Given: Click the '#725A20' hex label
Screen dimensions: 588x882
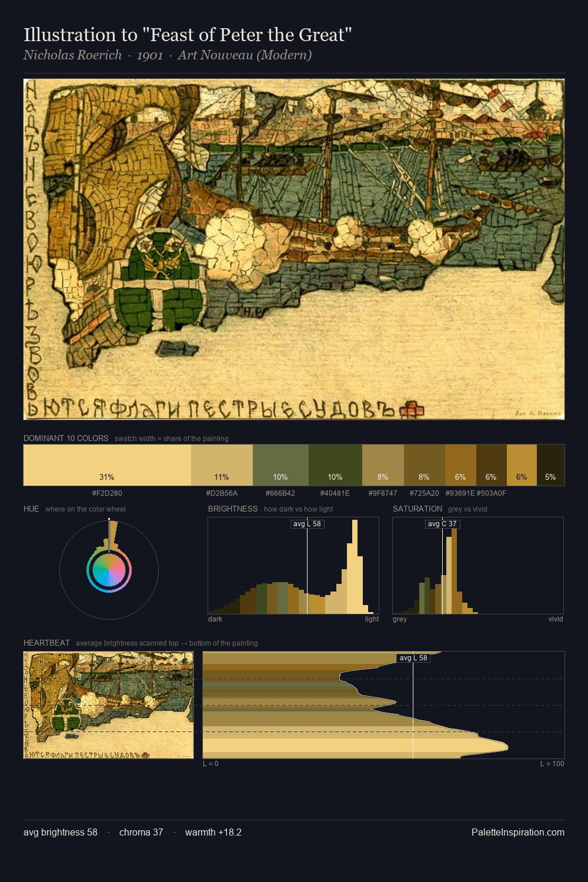Looking at the screenshot, I should click(x=425, y=493).
